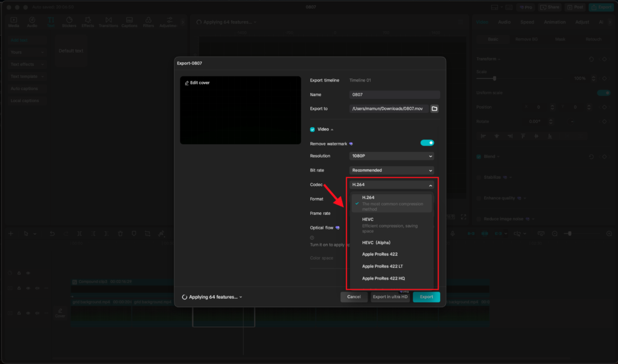Screen dimensions: 618x364
Task: Show more toolbar tabs arrow
Action: 182,22
